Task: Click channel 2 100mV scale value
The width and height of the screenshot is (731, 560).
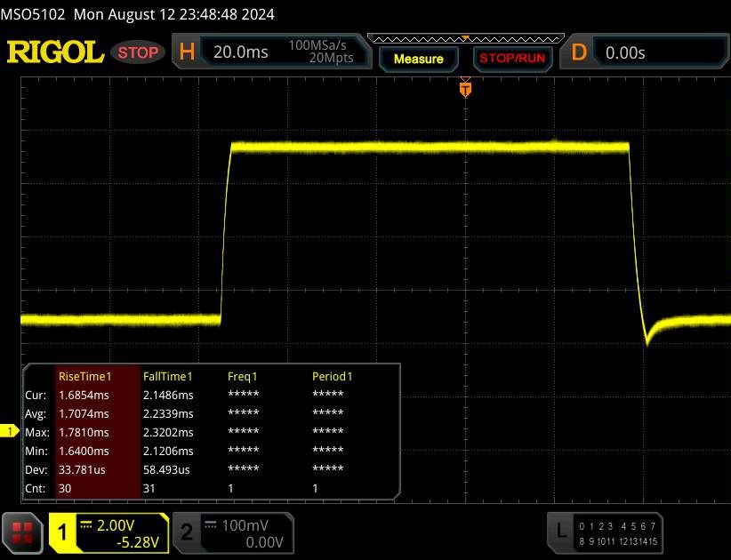Action: pos(245,525)
